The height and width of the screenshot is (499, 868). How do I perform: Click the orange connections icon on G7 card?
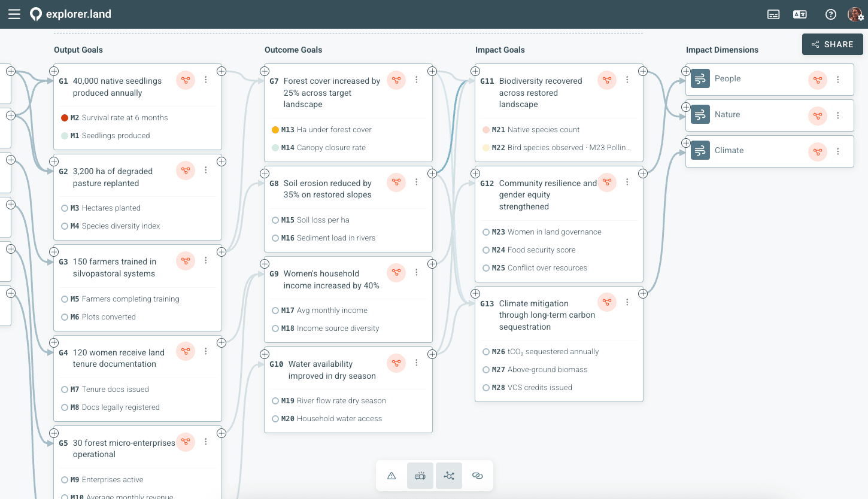coord(396,80)
